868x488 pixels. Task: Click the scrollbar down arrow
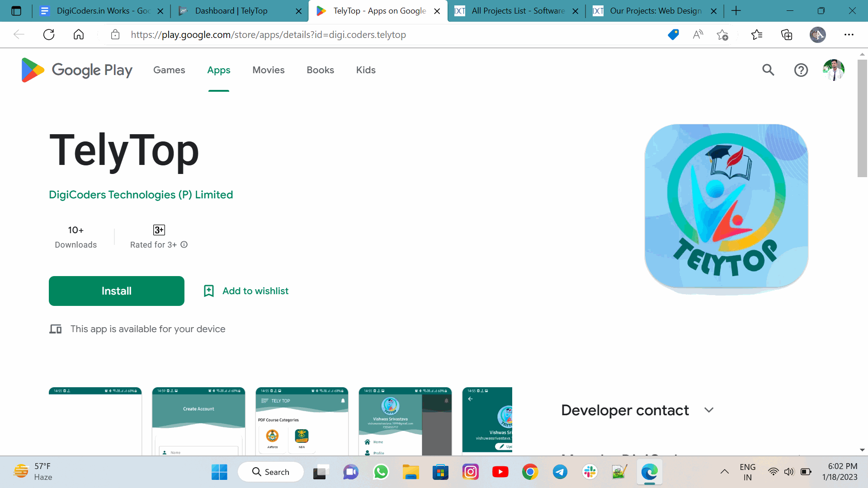[x=862, y=450]
